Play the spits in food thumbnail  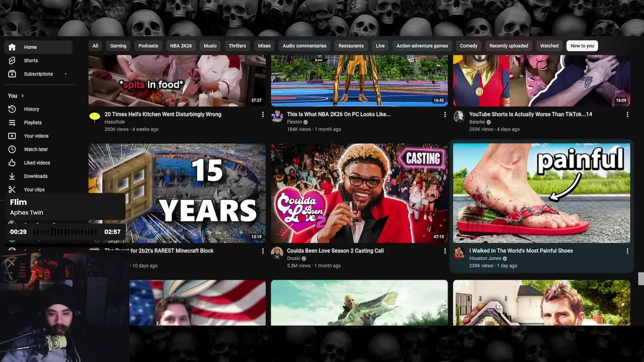177,80
